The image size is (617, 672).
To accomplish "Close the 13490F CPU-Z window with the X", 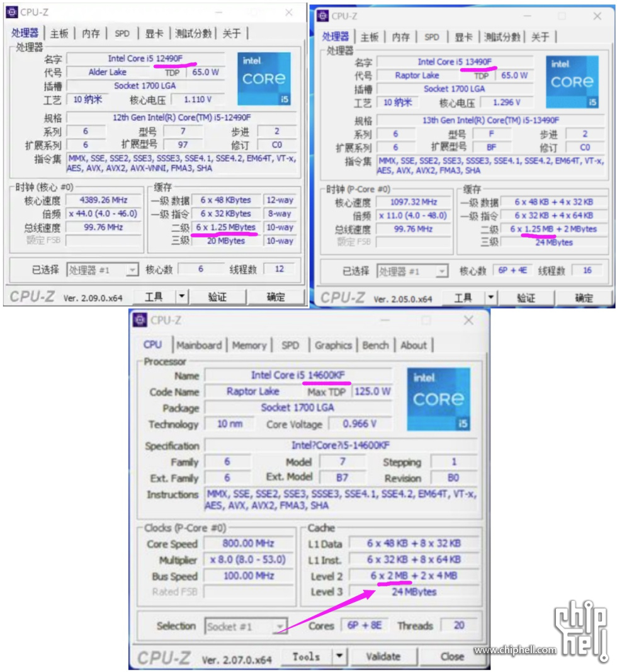I will click(x=597, y=16).
